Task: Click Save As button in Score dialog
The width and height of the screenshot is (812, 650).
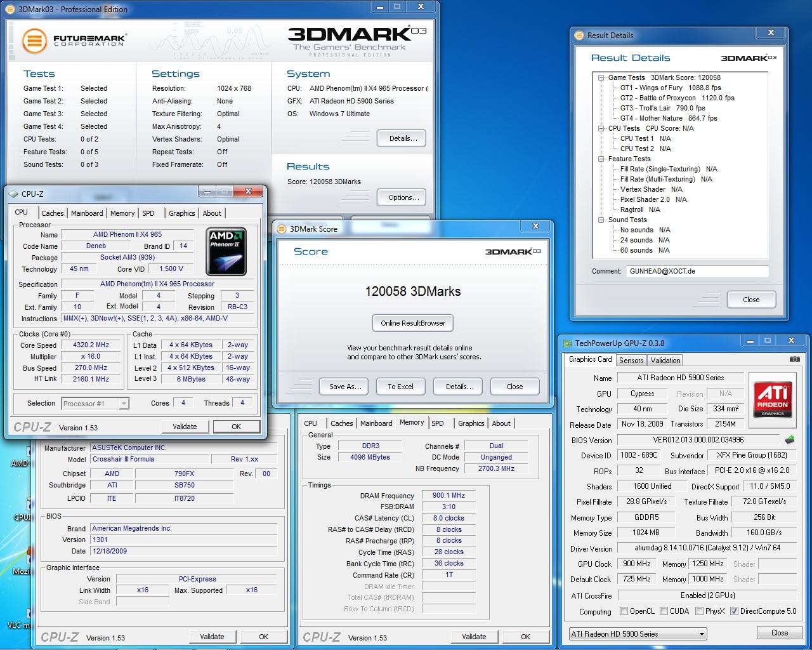Action: click(345, 387)
